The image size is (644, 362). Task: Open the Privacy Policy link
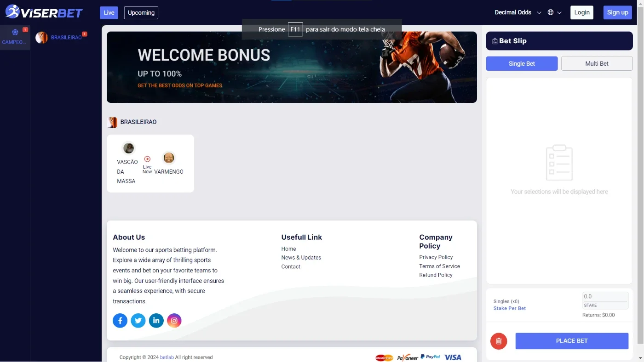coord(436,257)
